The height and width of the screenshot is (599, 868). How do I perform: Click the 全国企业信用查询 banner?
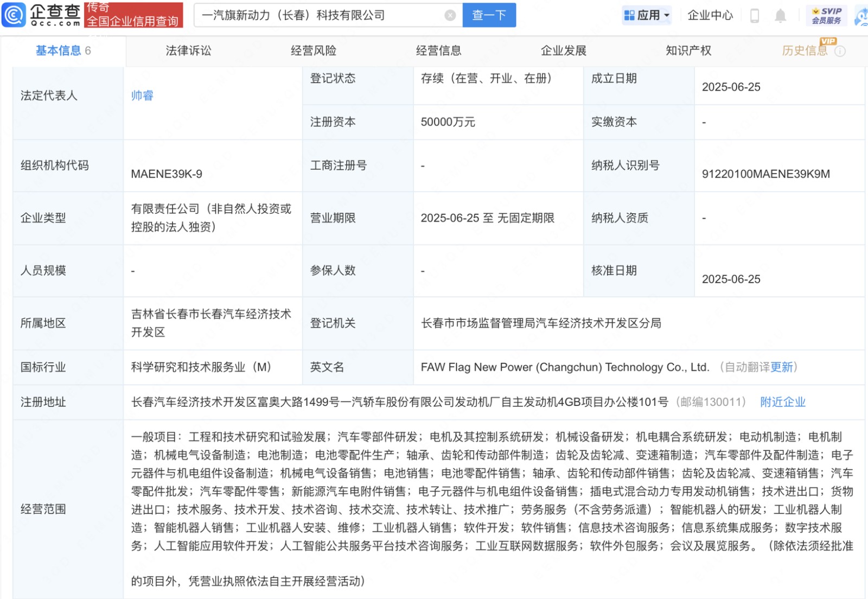coord(133,15)
